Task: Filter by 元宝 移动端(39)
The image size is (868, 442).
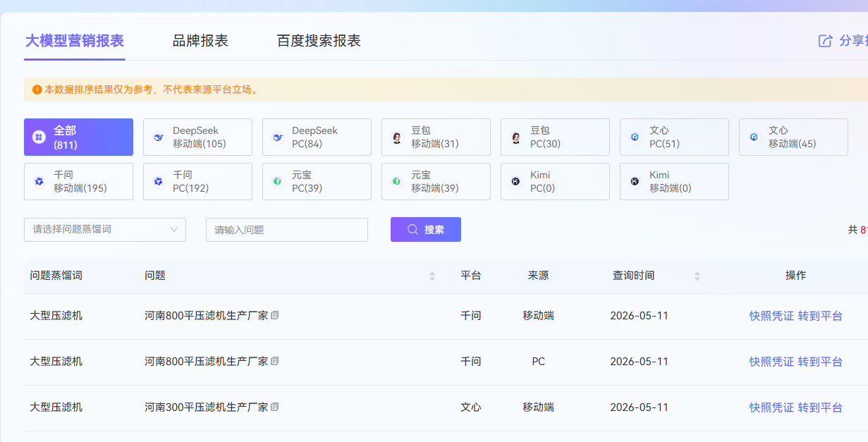Action: click(436, 181)
